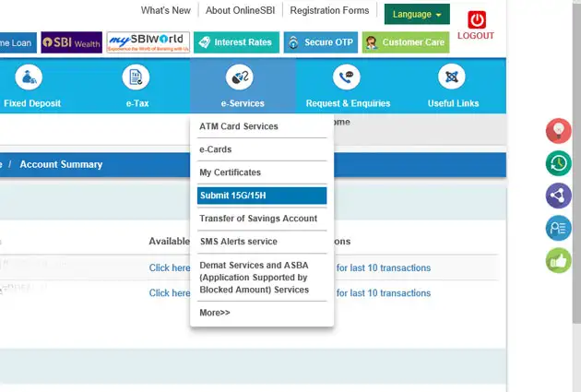Expand More>> in the e-Services menu
Image resolution: width=581 pixels, height=392 pixels.
click(x=215, y=313)
